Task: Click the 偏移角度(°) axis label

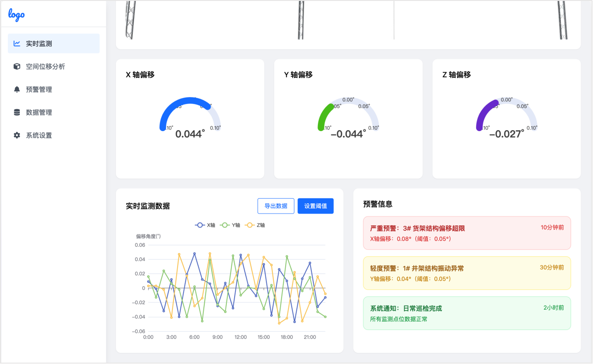Action: click(x=148, y=236)
